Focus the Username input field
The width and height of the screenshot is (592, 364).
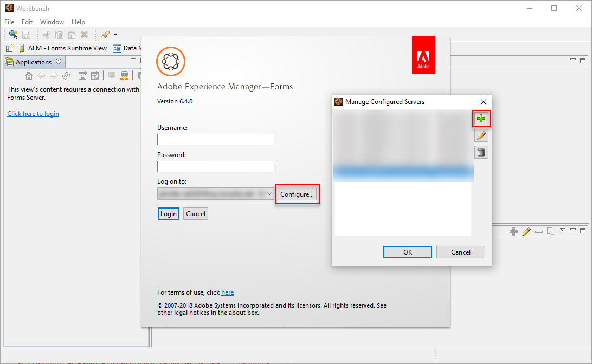pyautogui.click(x=216, y=140)
